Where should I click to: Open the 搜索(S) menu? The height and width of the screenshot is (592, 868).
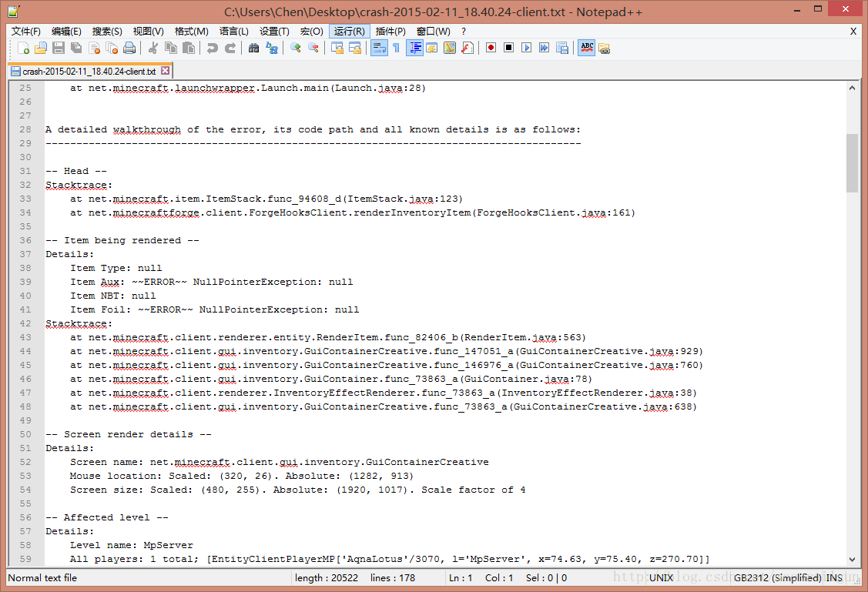coord(107,31)
